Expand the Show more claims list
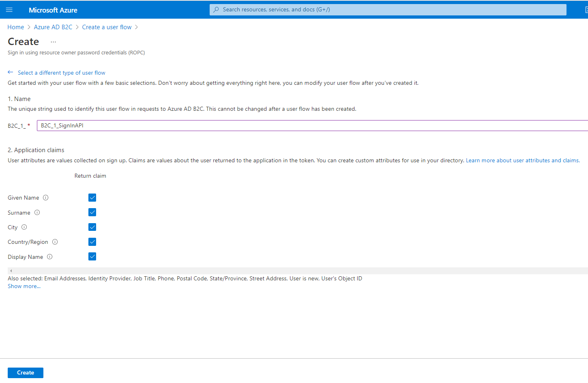 (x=24, y=286)
